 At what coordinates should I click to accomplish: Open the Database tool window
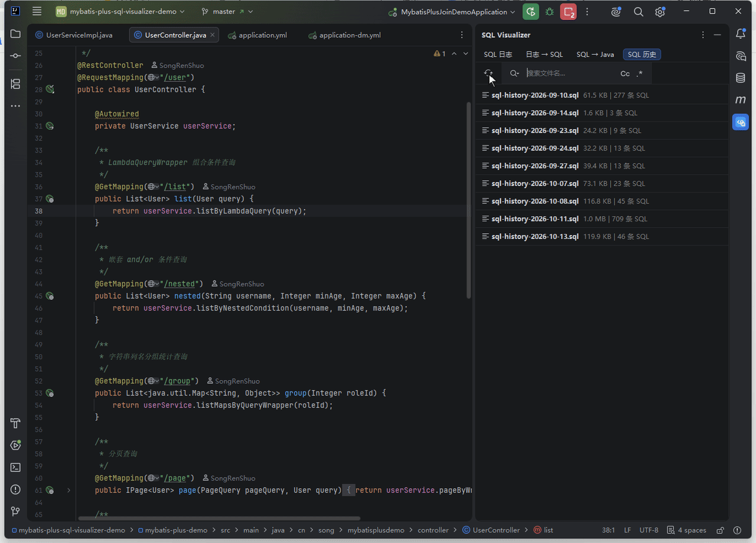(x=741, y=78)
